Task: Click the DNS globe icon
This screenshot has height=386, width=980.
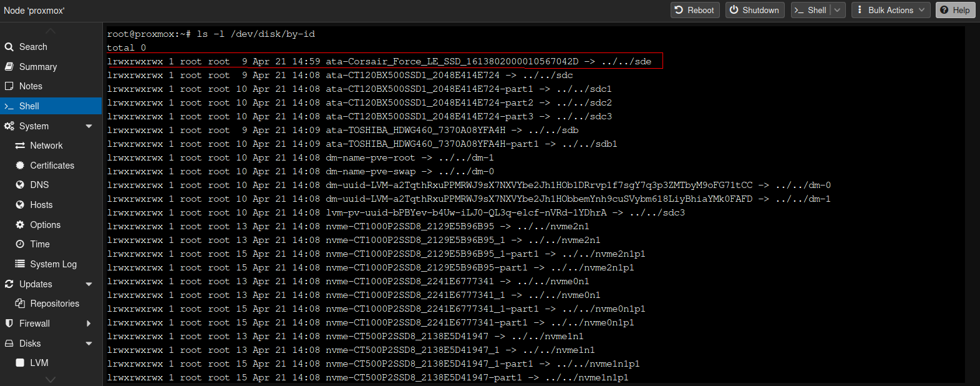Action: (x=20, y=185)
